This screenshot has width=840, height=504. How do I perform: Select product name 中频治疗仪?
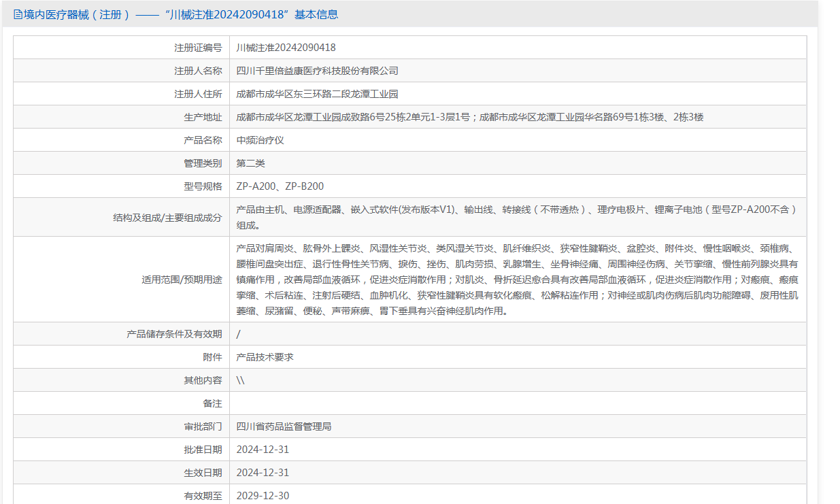[x=260, y=140]
